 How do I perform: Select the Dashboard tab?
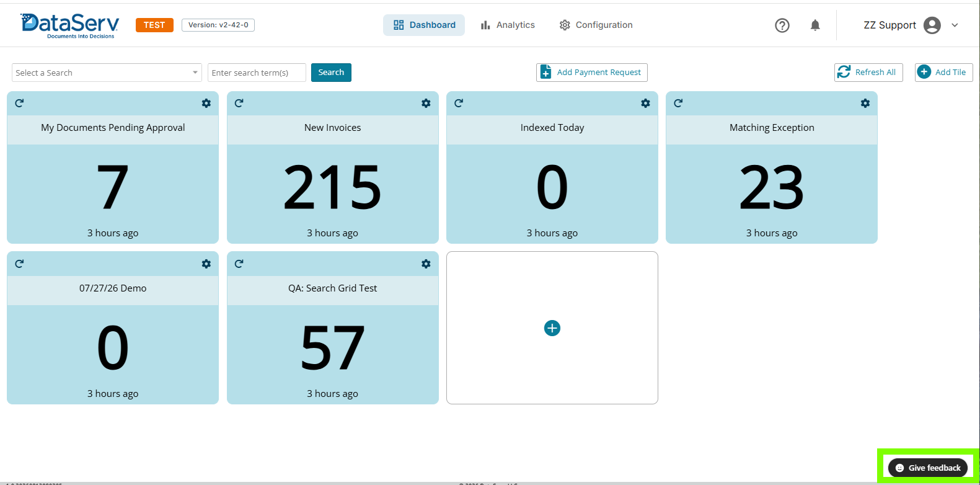(424, 25)
